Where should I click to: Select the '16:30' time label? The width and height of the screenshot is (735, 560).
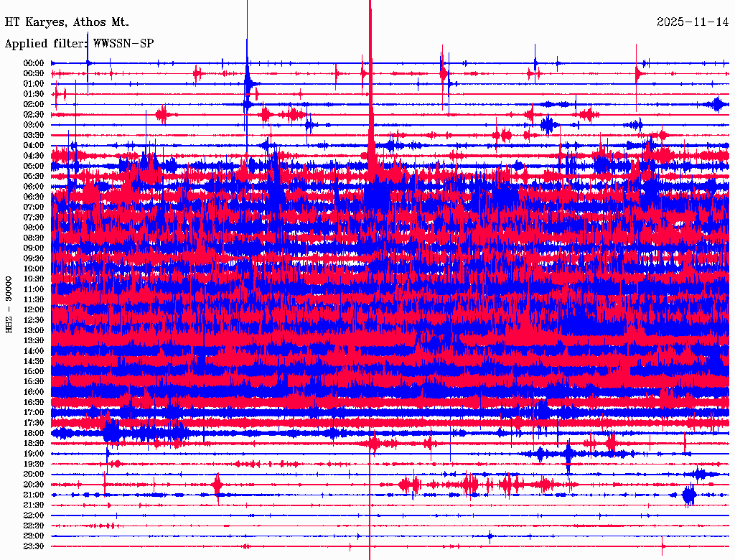click(x=34, y=403)
